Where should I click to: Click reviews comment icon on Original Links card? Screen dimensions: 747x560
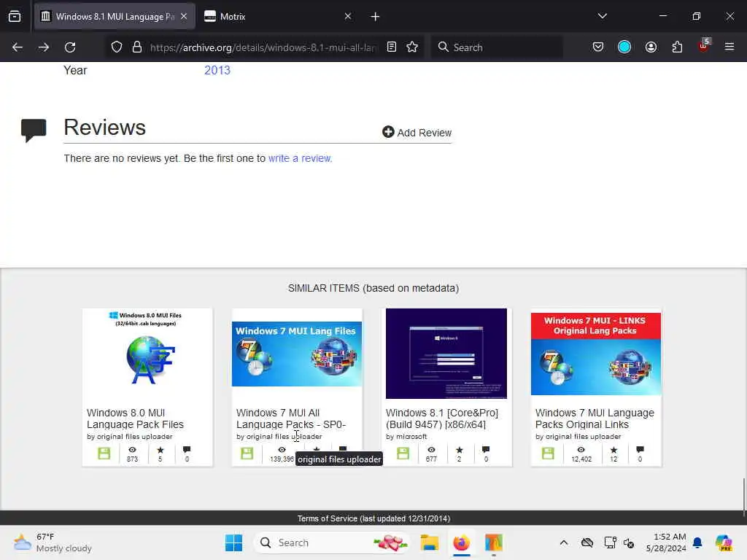[x=640, y=450]
